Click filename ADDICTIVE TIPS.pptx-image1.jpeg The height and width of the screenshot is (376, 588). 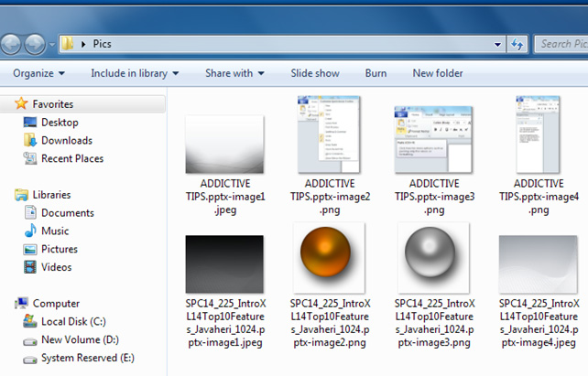[225, 197]
